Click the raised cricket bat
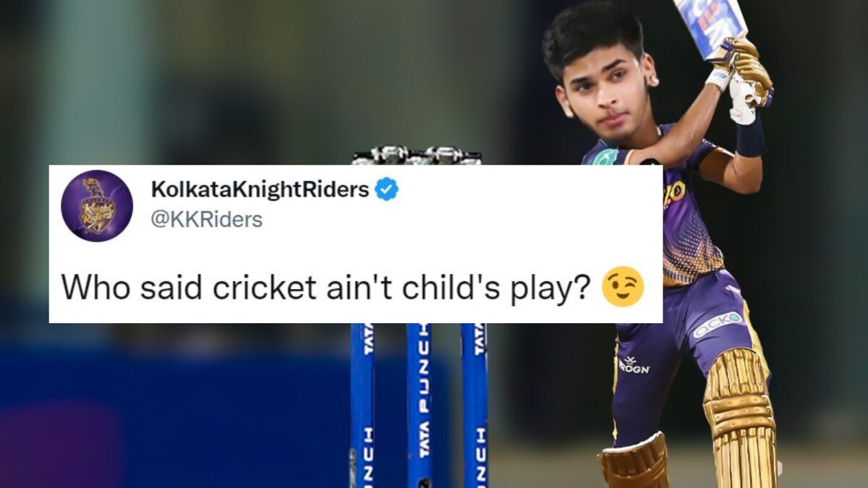Viewport: 868px width, 488px height. 709,26
